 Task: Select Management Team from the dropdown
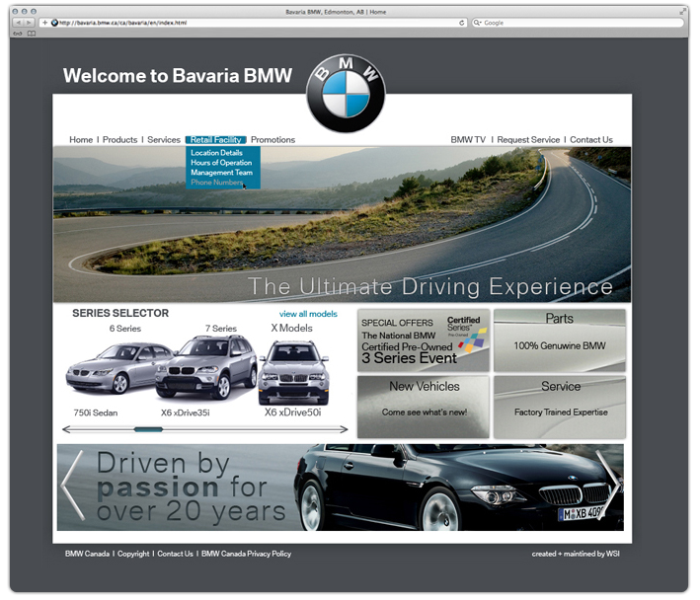pyautogui.click(x=222, y=172)
